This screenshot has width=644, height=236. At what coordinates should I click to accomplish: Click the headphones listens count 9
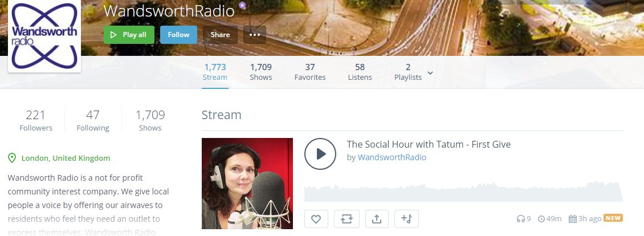(524, 219)
